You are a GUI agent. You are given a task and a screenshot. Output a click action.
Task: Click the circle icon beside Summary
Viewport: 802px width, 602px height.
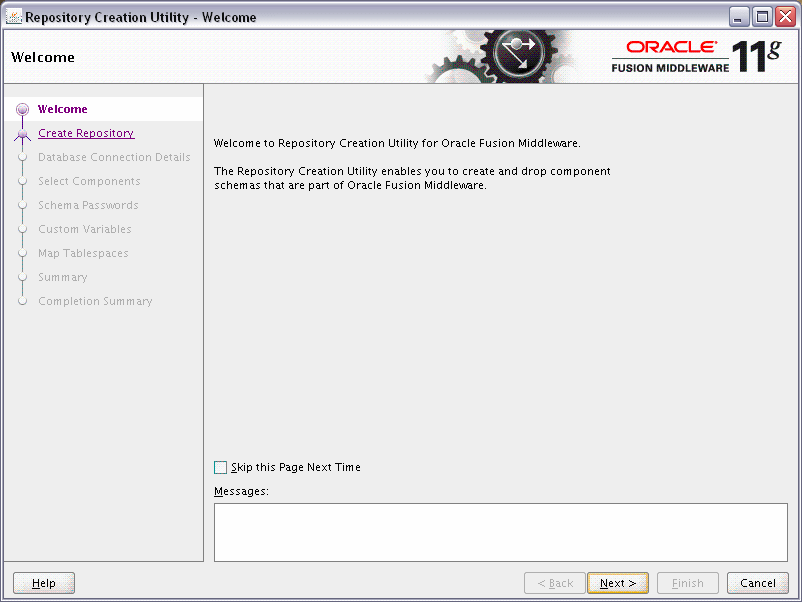(23, 277)
